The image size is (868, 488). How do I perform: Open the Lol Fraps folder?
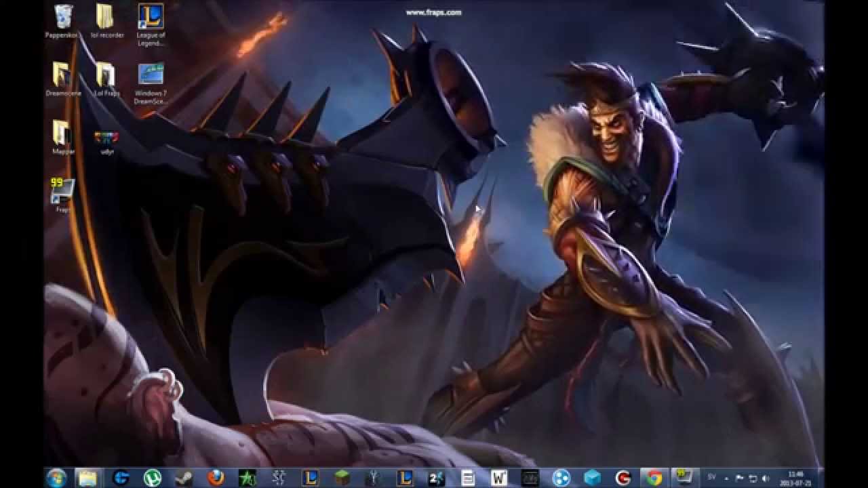[106, 79]
